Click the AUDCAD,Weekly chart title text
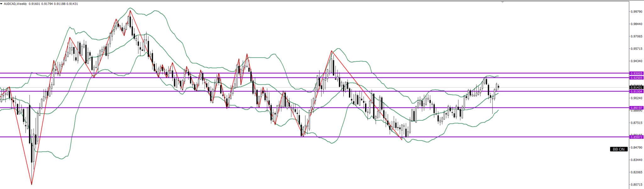 coord(15,4)
